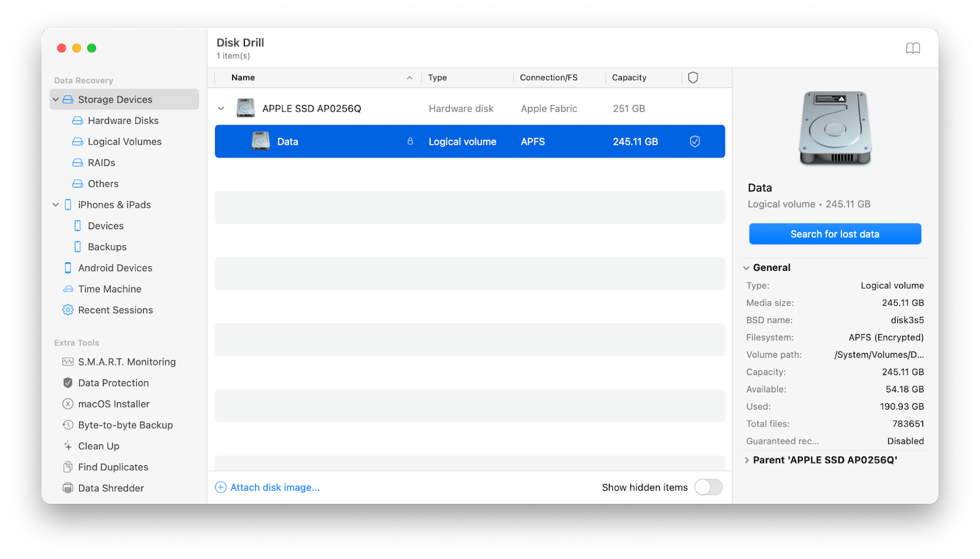The width and height of the screenshot is (980, 559).
Task: Click the Attach disk image link
Action: click(x=274, y=487)
